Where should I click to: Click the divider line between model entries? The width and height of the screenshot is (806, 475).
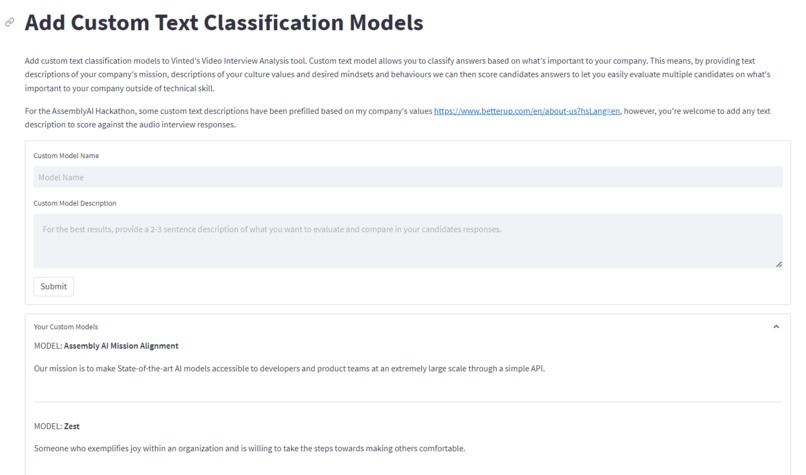click(408, 402)
